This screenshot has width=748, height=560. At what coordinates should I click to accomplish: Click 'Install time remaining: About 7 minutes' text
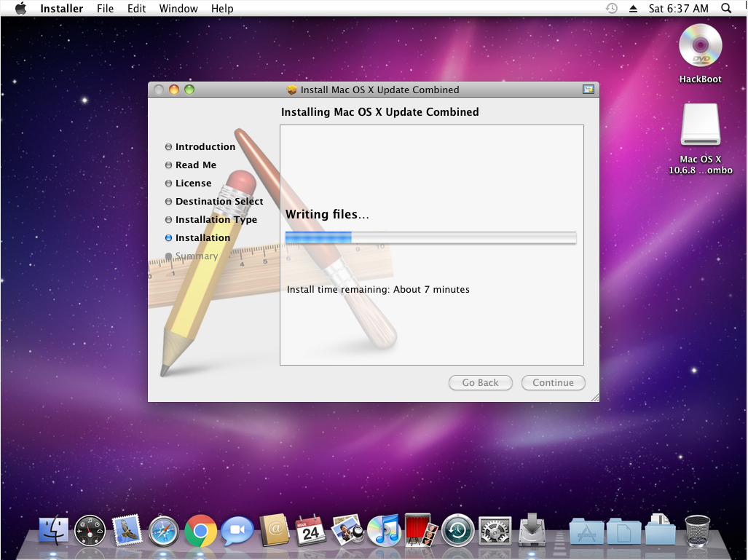[x=378, y=290]
